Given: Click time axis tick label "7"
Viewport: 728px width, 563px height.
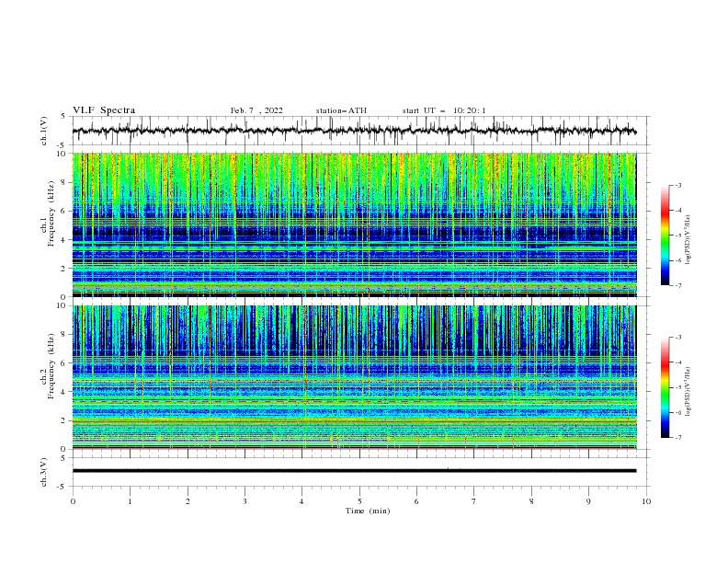Looking at the screenshot, I should click(474, 501).
